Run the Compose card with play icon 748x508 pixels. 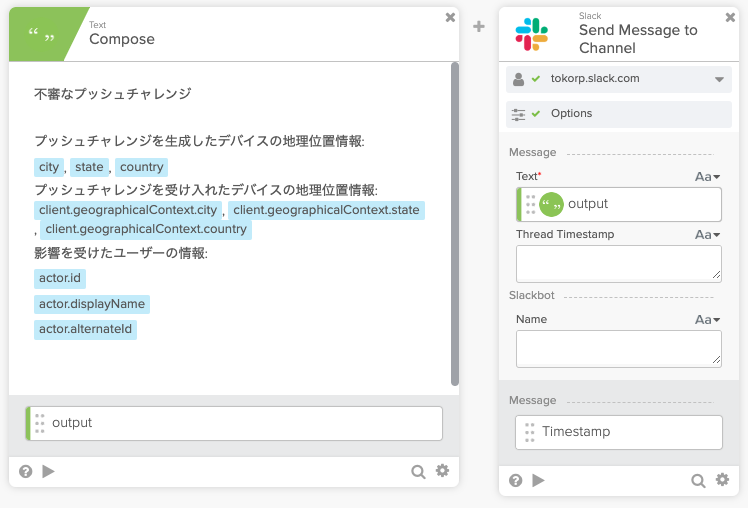pos(48,471)
